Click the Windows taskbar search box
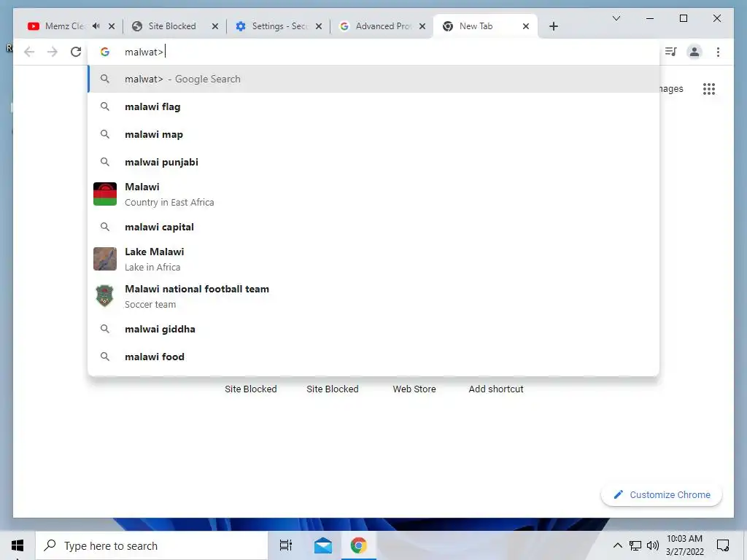 pyautogui.click(x=152, y=545)
